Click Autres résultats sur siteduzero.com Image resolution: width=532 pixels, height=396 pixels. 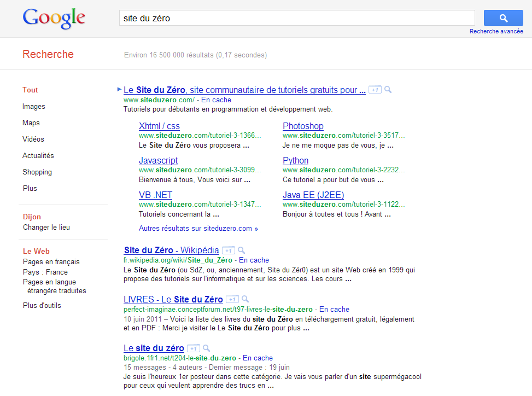198,229
